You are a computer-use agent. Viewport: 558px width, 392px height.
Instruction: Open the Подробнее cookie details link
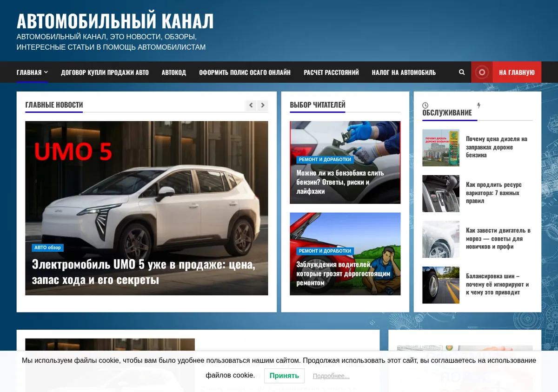click(331, 376)
